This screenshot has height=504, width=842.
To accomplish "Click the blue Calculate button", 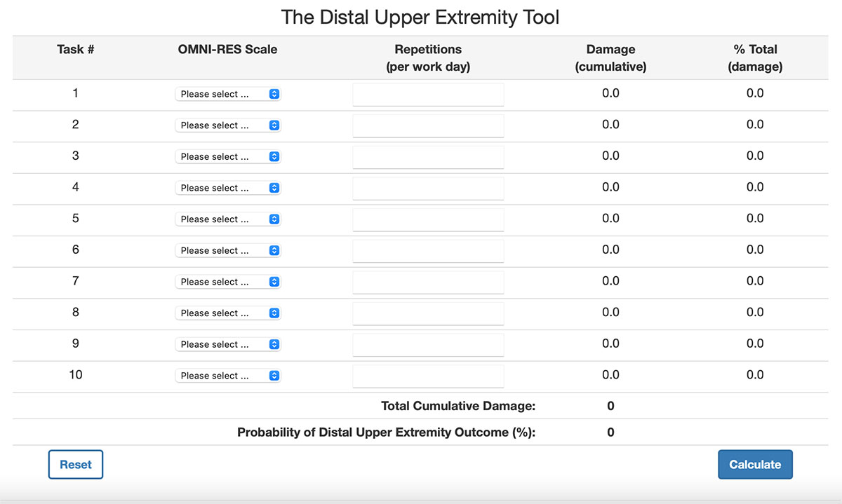I will [755, 465].
